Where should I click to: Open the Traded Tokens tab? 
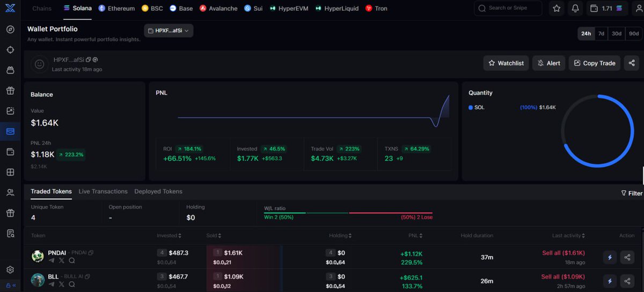(x=51, y=191)
